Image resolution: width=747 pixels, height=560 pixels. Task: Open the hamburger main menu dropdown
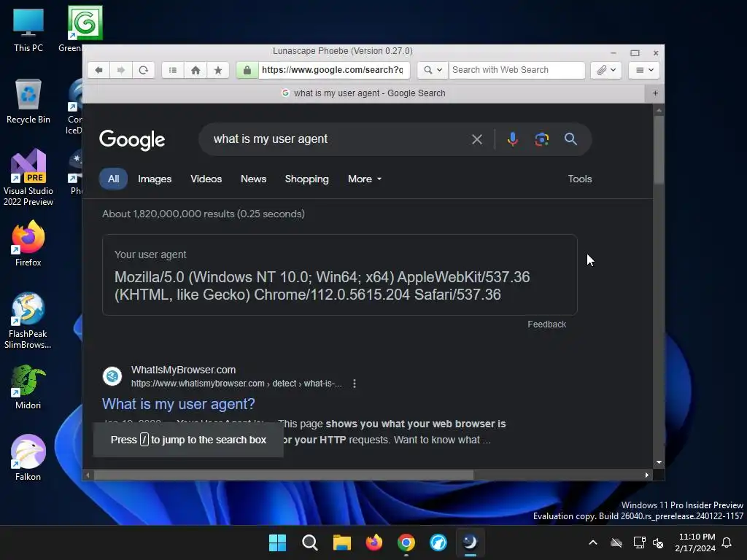pyautogui.click(x=644, y=70)
